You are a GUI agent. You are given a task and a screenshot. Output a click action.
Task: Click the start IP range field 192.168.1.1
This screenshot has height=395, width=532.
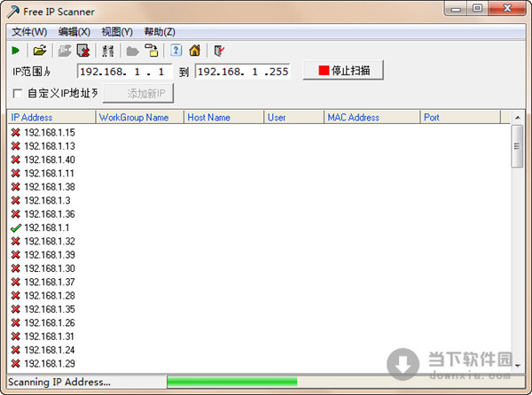click(124, 72)
